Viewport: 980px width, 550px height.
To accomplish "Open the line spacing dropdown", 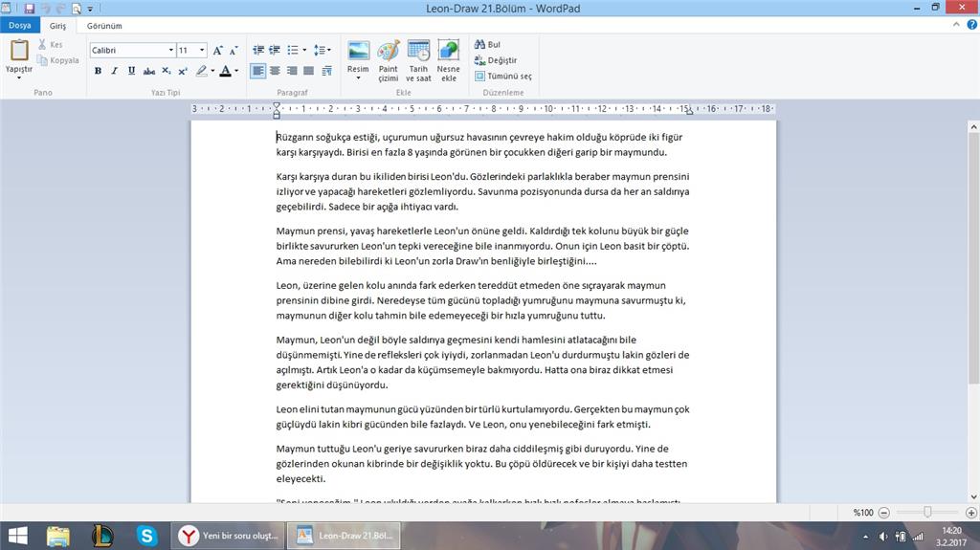I will click(x=322, y=50).
